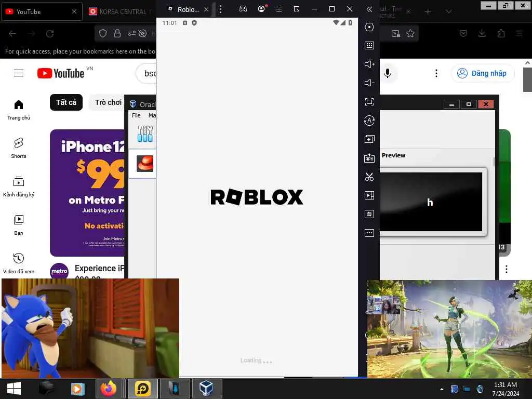Switch to KOREA CENTRAL browser tab
Image resolution: width=532 pixels, height=399 pixels.
(121, 11)
